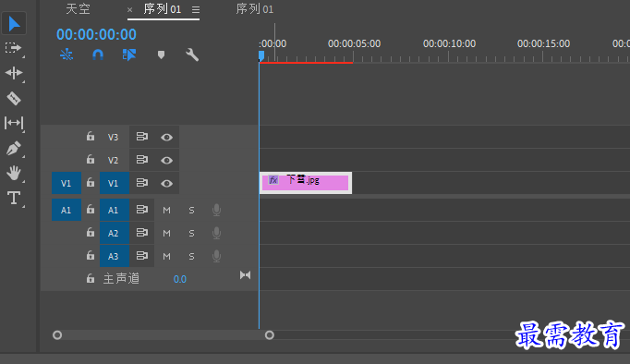Toggle A1 source patching button
630x364 pixels.
[67, 210]
